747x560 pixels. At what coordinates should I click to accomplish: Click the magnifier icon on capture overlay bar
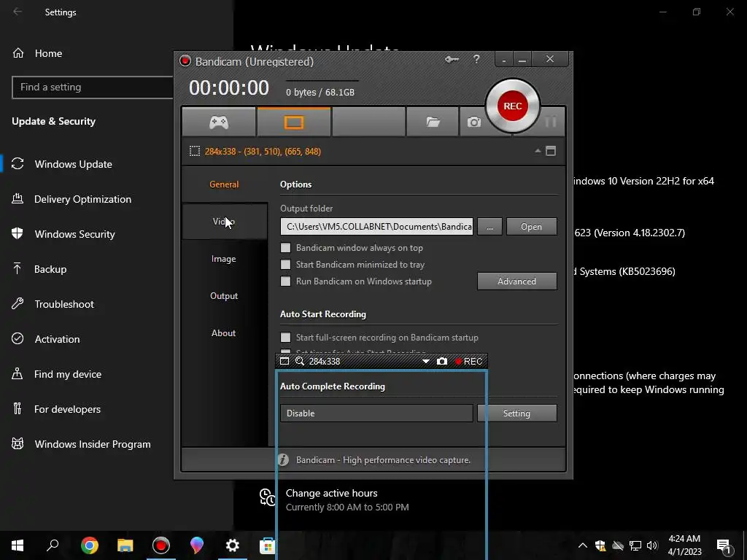point(300,361)
